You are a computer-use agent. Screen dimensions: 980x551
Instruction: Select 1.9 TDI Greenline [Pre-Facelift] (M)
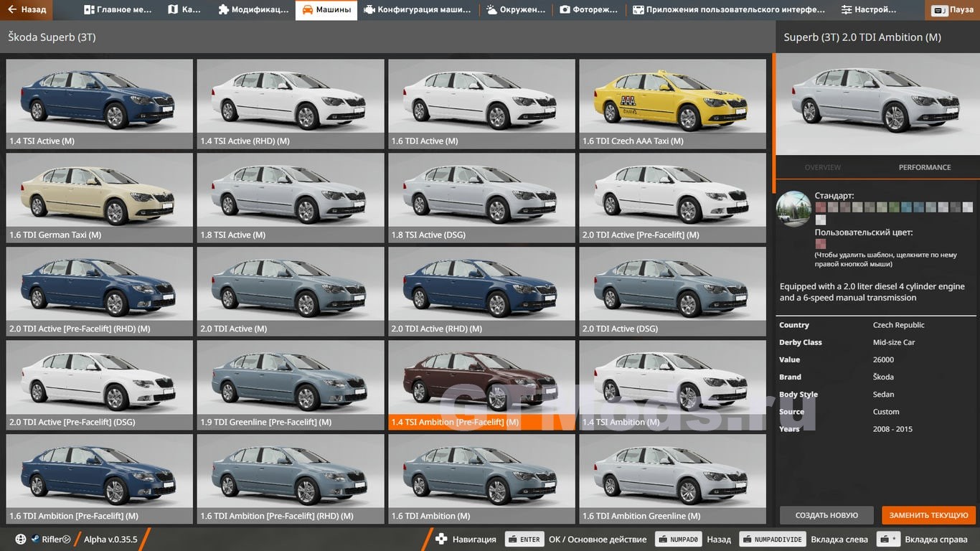pyautogui.click(x=291, y=385)
